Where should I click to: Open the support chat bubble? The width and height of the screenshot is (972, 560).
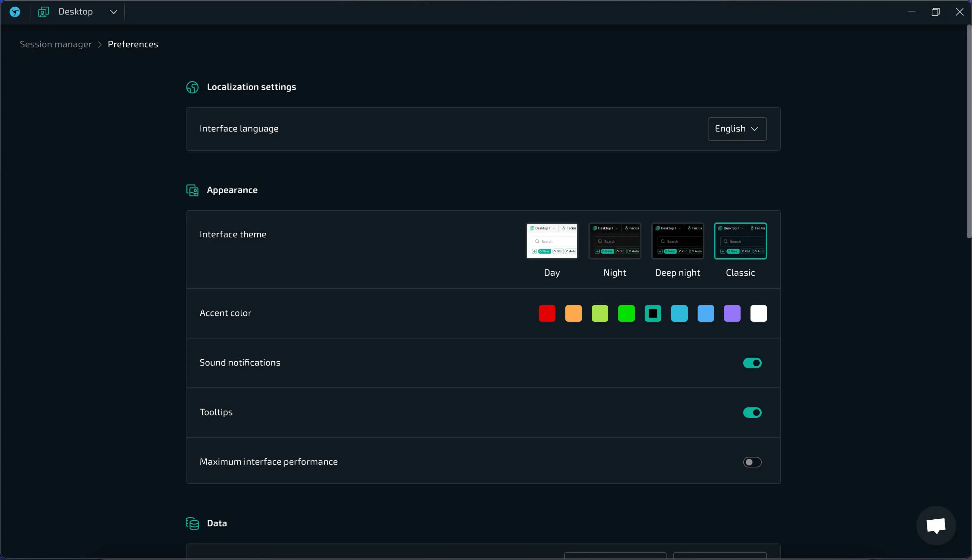936,525
